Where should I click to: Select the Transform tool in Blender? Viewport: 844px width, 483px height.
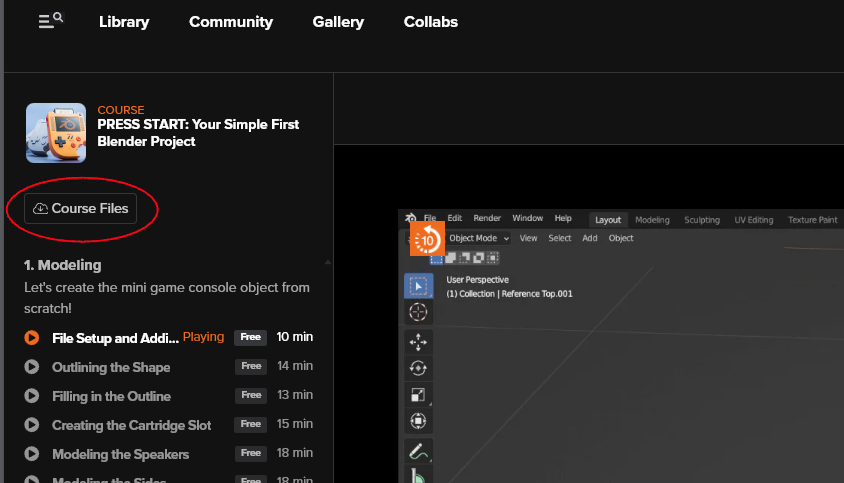418,421
